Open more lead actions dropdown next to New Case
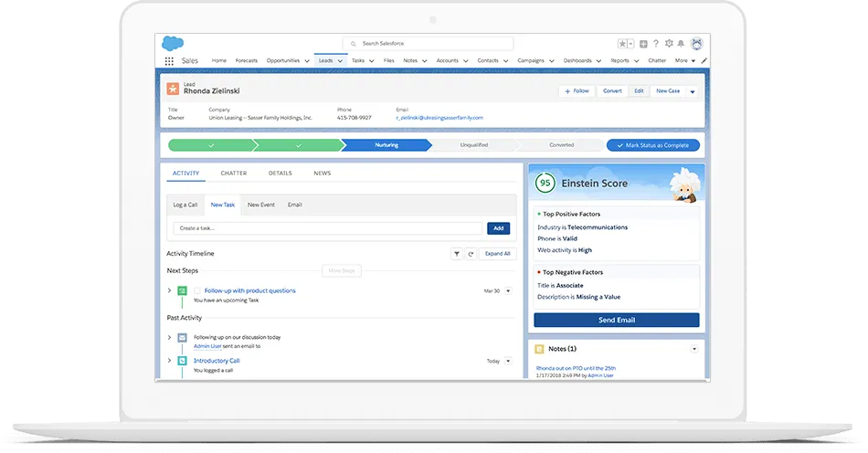The height and width of the screenshot is (453, 868). (x=693, y=91)
